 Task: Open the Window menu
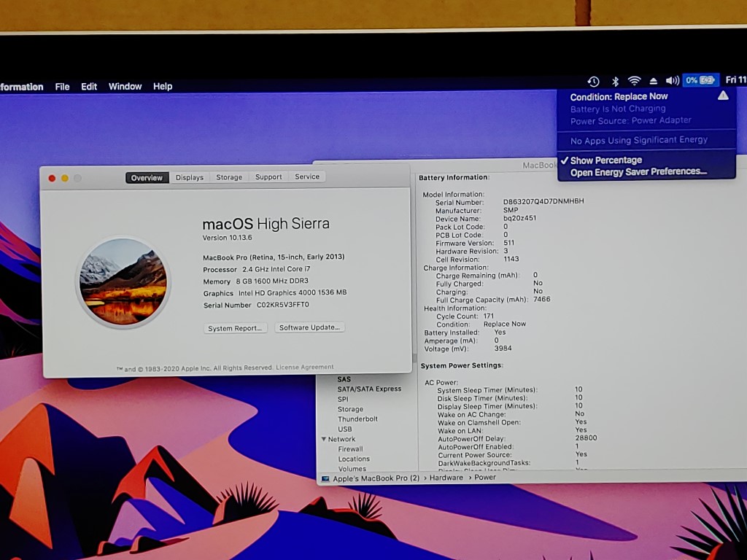(125, 86)
